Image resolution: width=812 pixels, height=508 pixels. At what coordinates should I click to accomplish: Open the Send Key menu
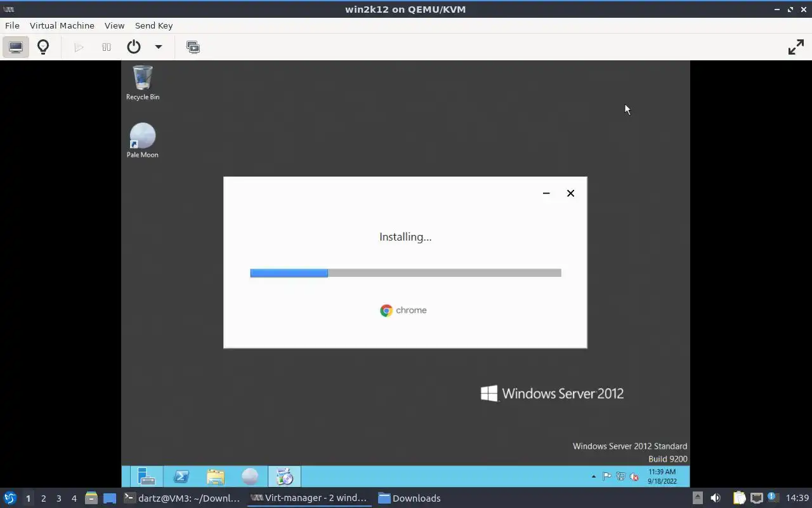pyautogui.click(x=154, y=25)
